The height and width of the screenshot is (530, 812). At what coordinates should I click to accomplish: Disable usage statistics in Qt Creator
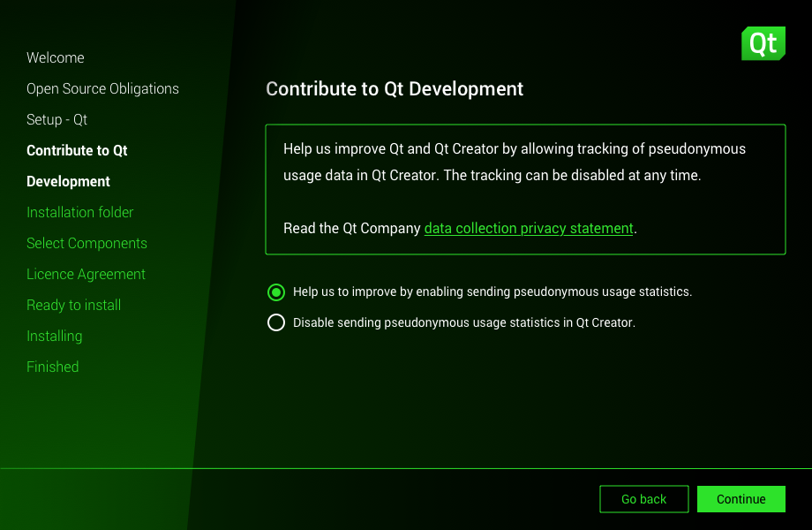click(x=276, y=322)
